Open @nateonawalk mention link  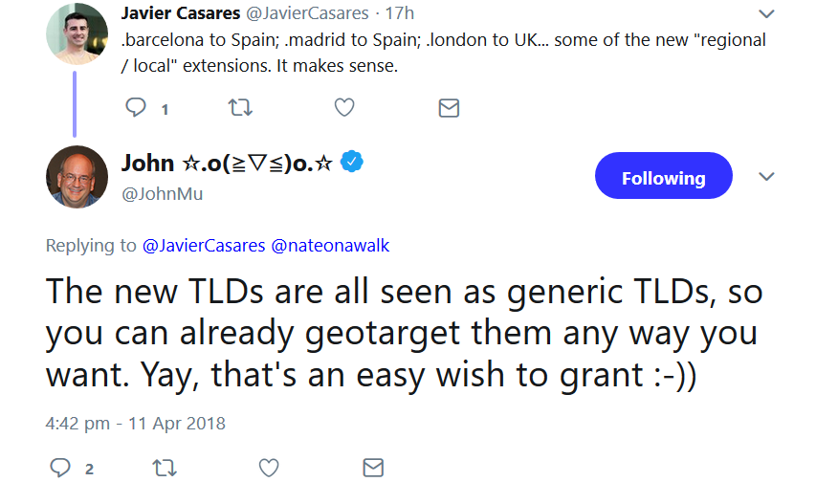330,246
